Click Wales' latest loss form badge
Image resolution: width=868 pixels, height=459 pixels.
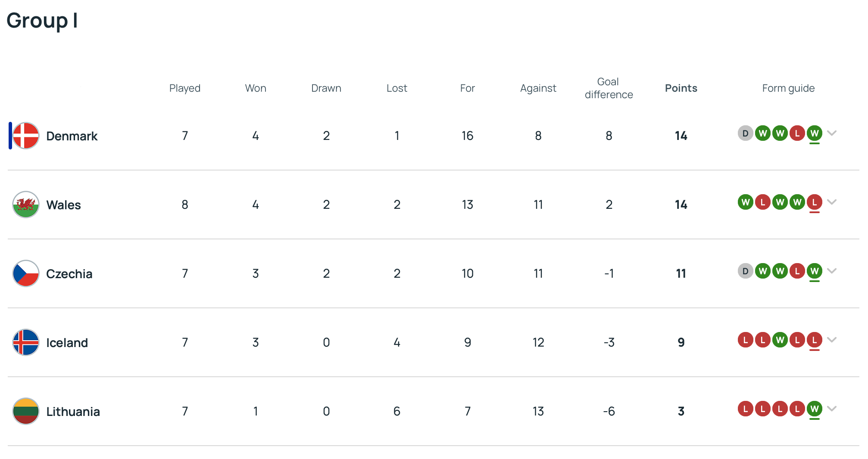(x=814, y=202)
